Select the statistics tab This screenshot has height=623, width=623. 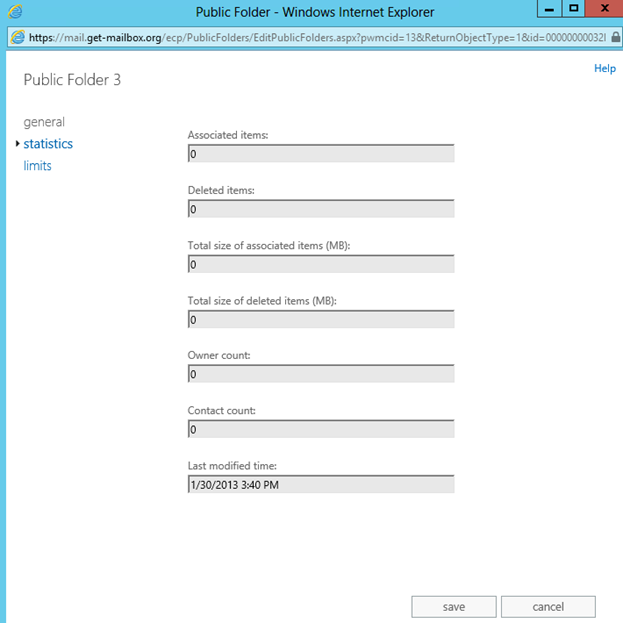coord(48,143)
